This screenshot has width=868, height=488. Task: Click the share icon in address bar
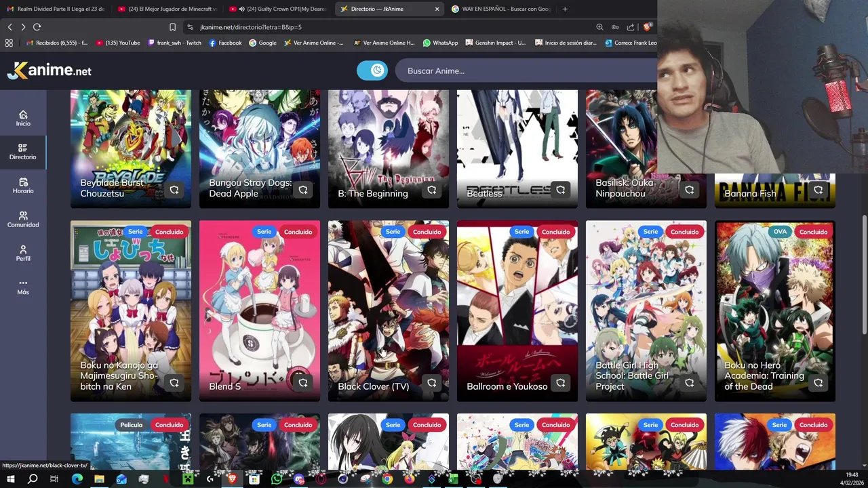pos(631,27)
